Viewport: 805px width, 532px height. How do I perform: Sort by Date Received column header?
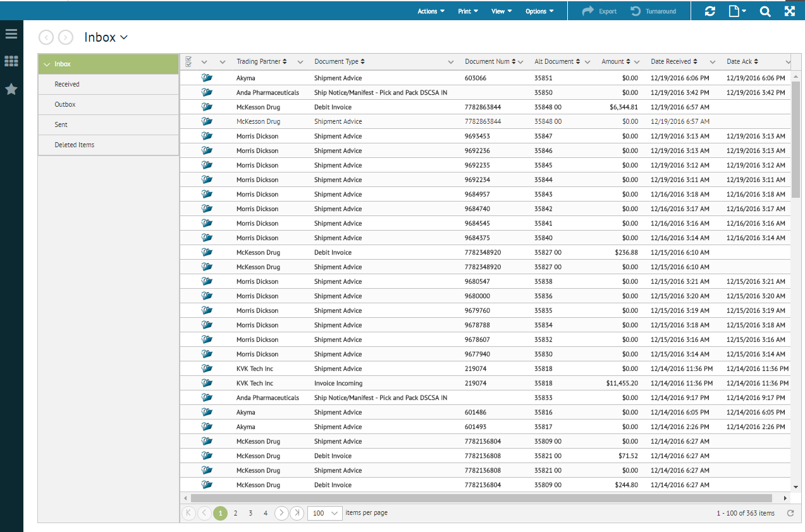pos(671,61)
